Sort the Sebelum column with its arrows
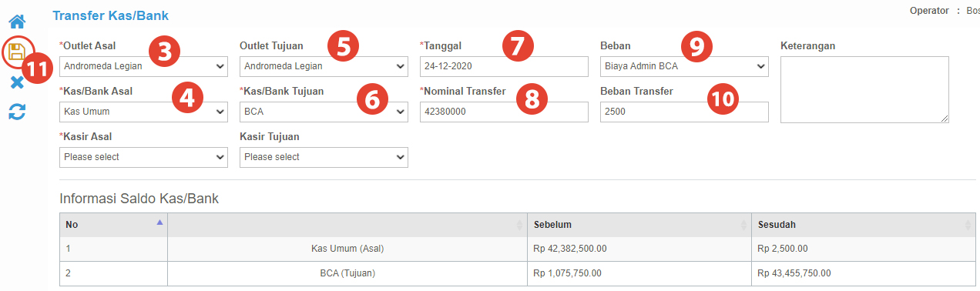This screenshot has height=291, width=980. [744, 225]
